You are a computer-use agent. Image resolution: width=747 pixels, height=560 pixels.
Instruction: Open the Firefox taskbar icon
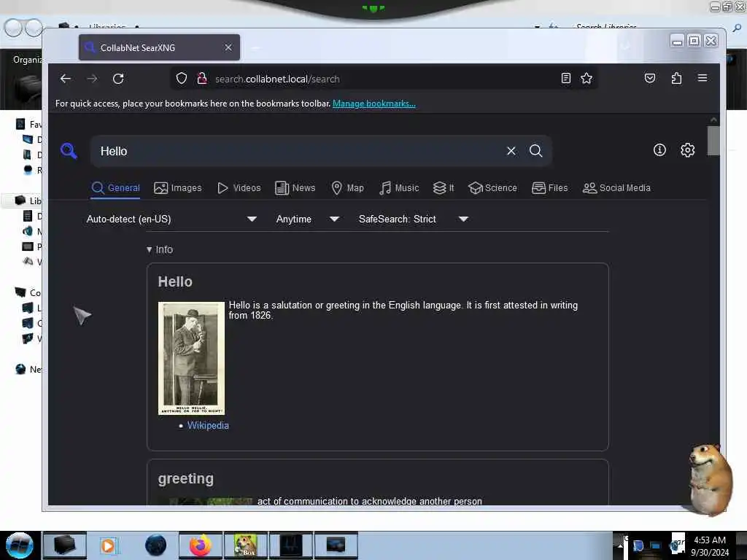pyautogui.click(x=201, y=545)
